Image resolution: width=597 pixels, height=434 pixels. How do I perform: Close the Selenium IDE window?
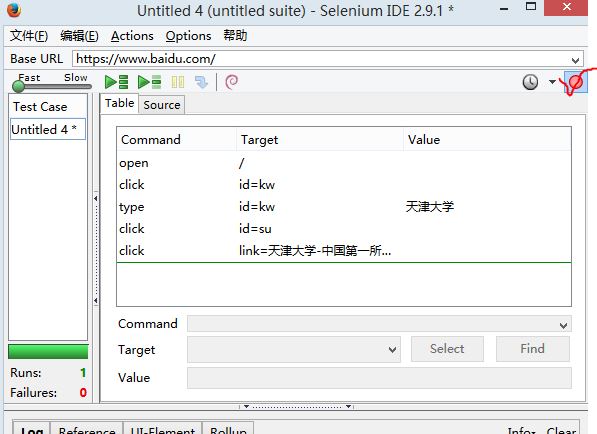coord(567,7)
